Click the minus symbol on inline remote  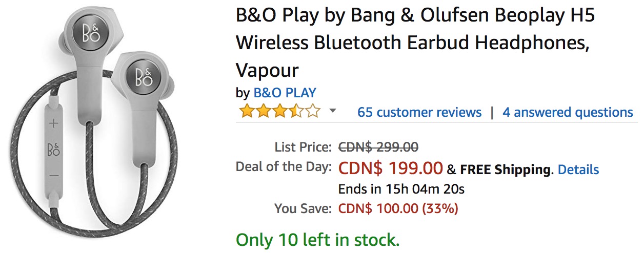[54, 175]
